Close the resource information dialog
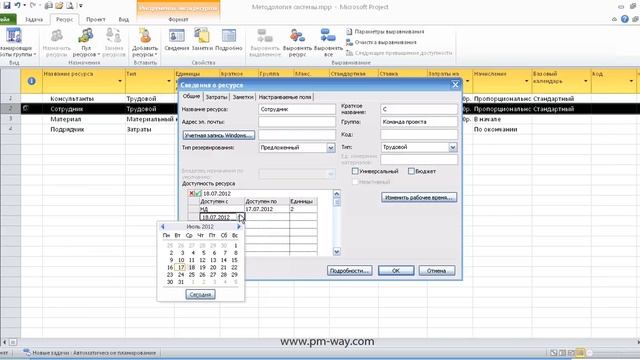This screenshot has width=640, height=360. click(456, 85)
